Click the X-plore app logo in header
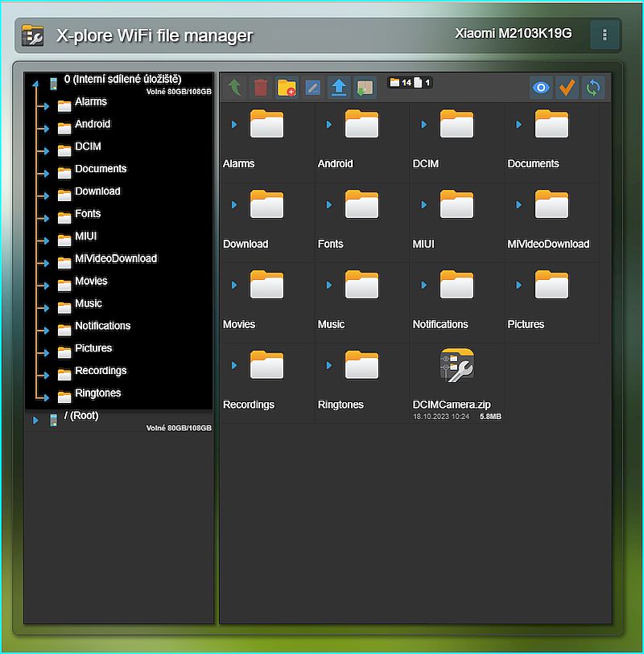Viewport: 644px width, 654px height. coord(32,35)
